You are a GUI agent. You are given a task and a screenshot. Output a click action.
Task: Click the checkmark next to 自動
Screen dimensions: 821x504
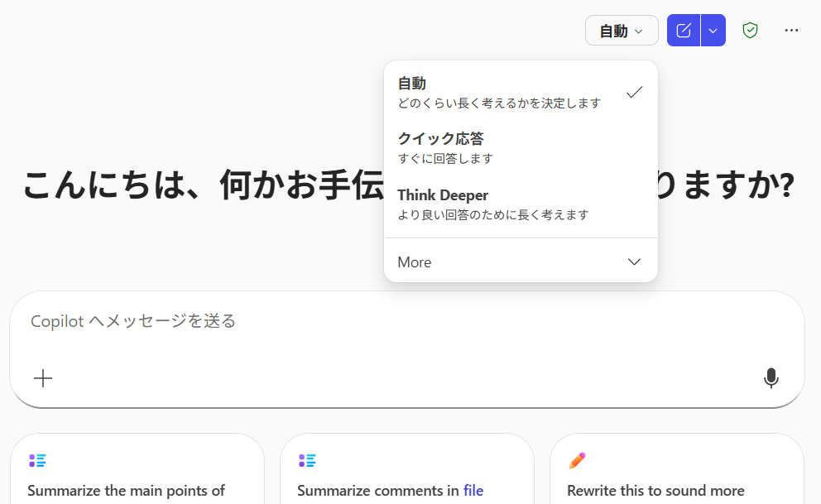point(634,92)
